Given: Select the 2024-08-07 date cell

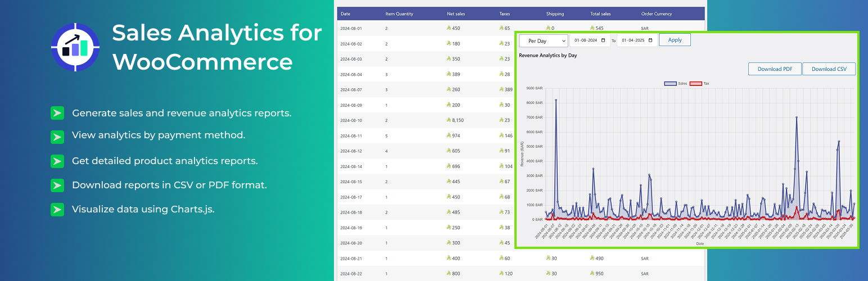Looking at the screenshot, I should point(351,90).
